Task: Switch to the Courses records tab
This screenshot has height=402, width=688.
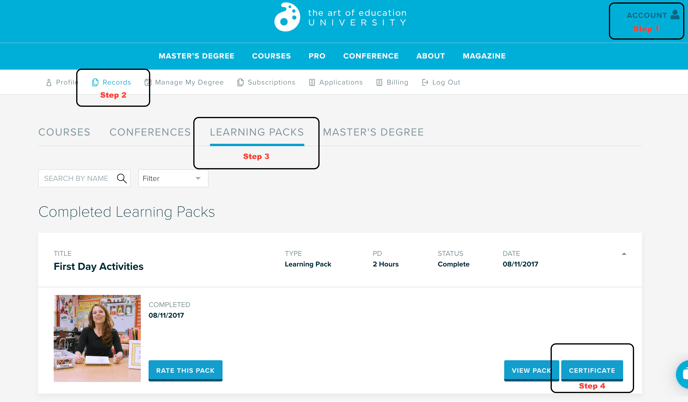Action: (x=64, y=132)
